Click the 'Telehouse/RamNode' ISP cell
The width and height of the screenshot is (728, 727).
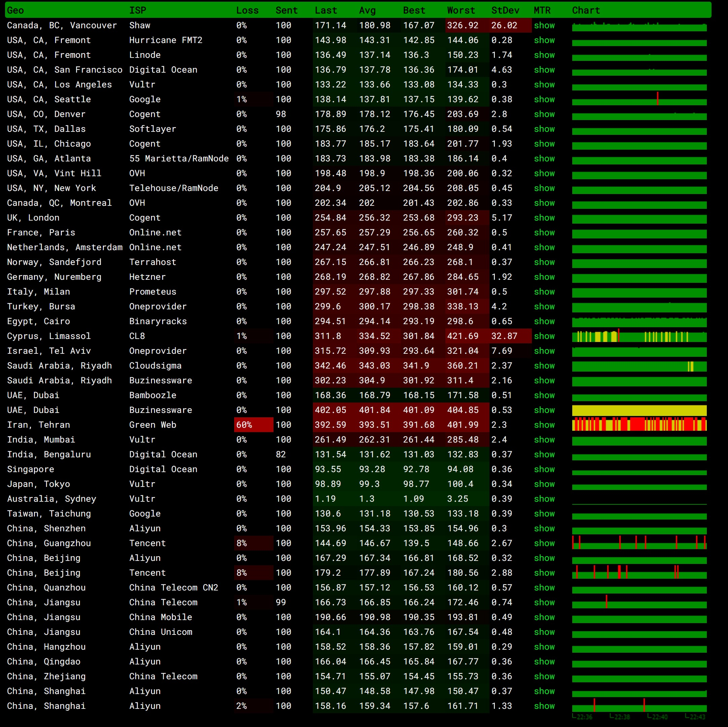click(x=174, y=188)
